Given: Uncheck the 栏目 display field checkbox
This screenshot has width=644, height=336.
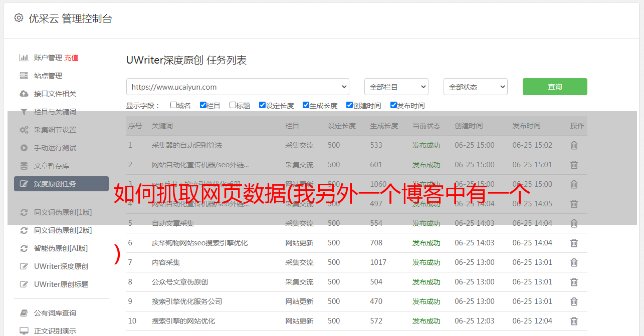Looking at the screenshot, I should point(203,105).
